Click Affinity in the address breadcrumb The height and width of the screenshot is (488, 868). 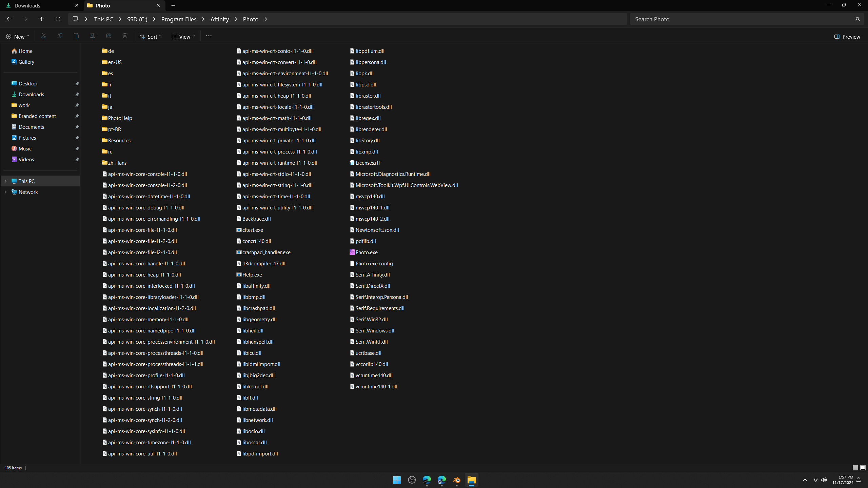(x=220, y=19)
